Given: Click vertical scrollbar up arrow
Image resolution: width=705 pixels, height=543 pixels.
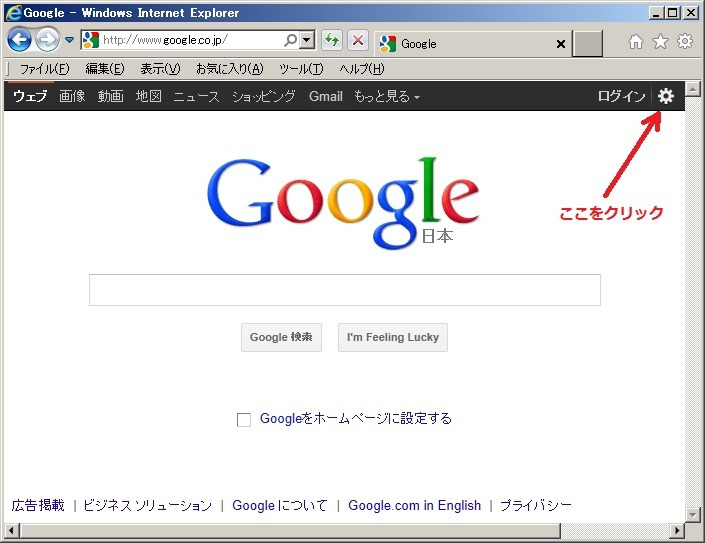Looking at the screenshot, I should 693,89.
